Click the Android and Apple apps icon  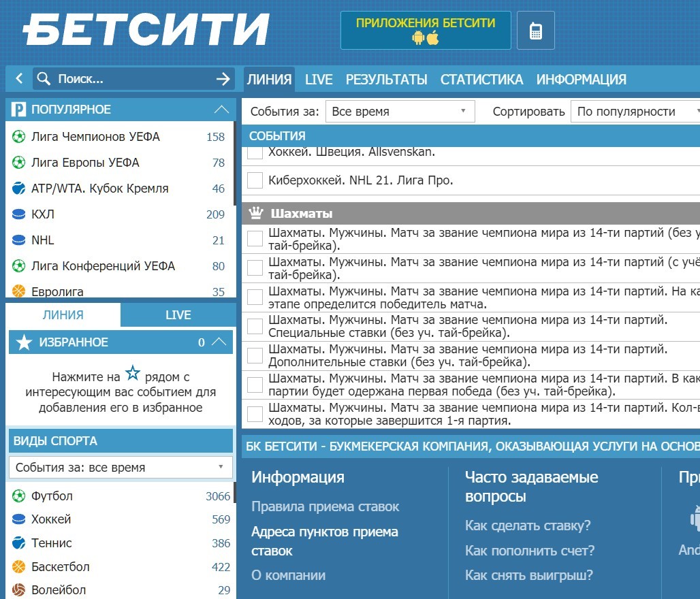pos(426,38)
